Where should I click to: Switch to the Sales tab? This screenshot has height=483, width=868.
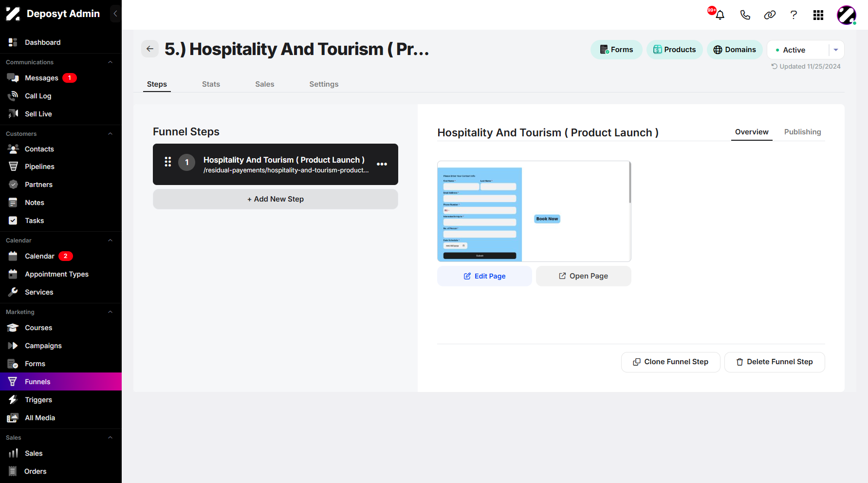coord(265,84)
